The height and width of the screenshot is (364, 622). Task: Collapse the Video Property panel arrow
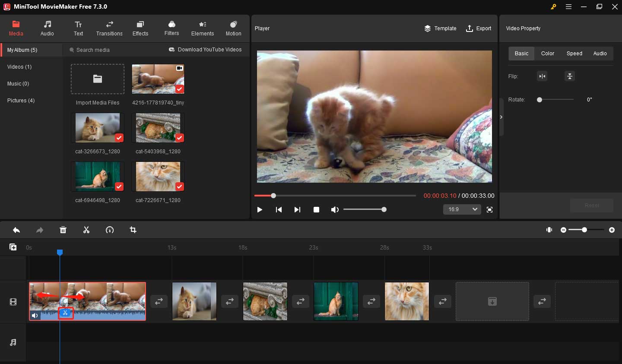point(501,117)
